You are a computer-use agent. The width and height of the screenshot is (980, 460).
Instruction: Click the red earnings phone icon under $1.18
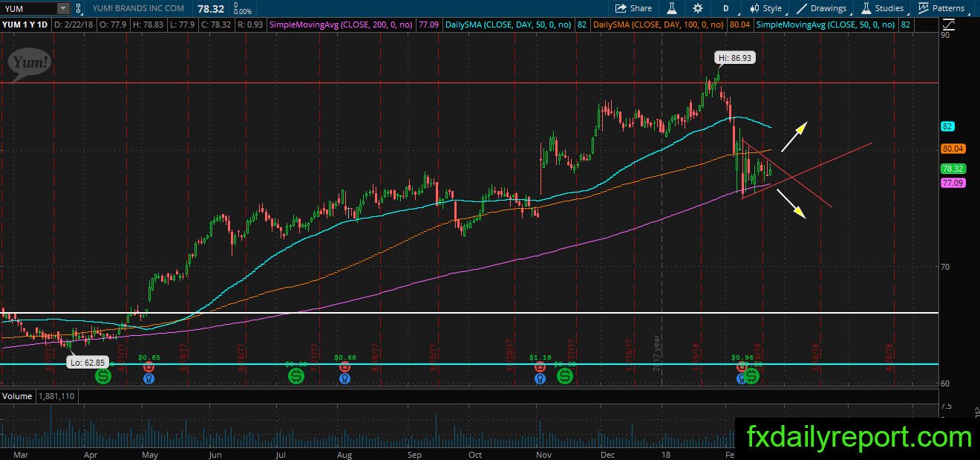coord(540,367)
